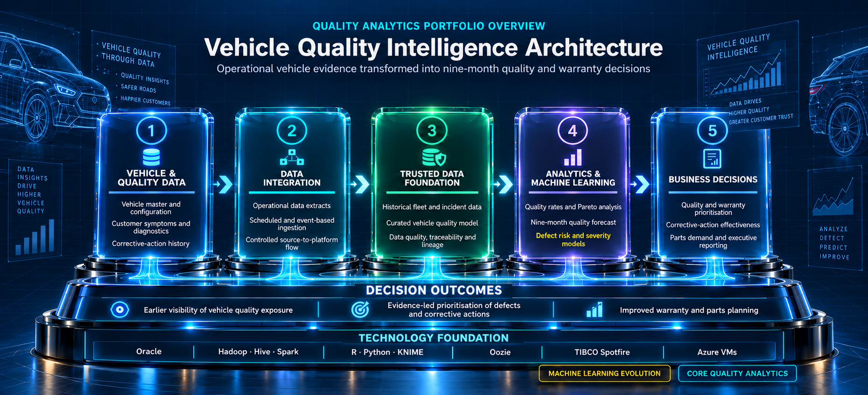Click the Data Insights Drive Higher panel

tap(35, 210)
